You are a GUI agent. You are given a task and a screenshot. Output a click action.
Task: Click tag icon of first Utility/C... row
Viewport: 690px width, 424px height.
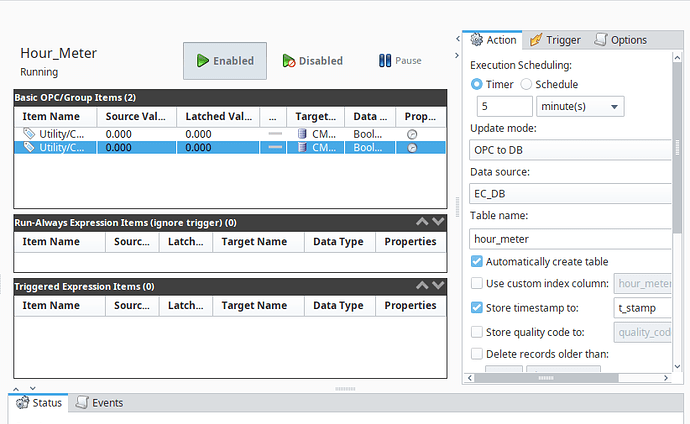(x=29, y=133)
